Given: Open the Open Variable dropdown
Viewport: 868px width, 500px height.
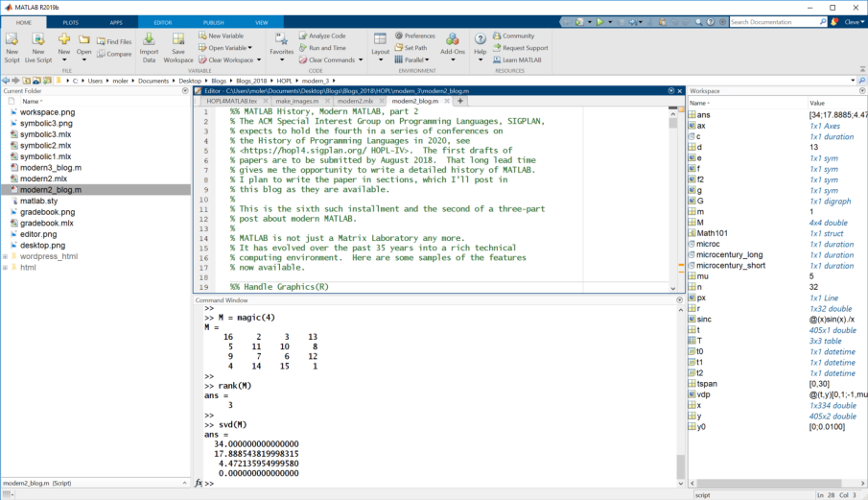Looking at the screenshot, I should (249, 48).
